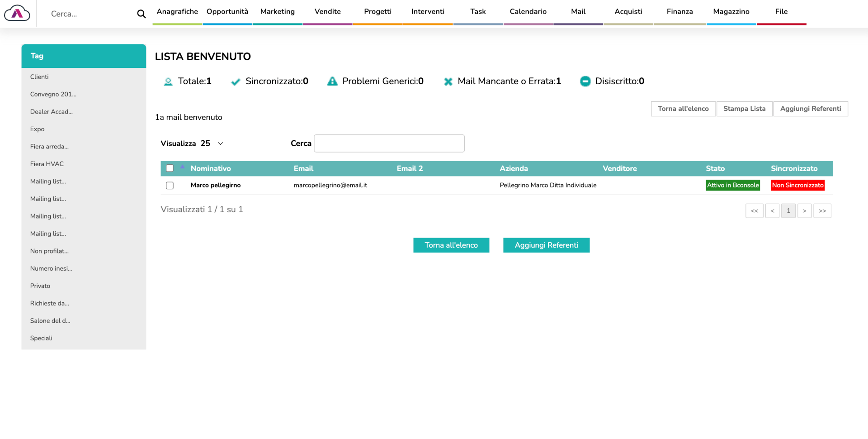Viewport: 868px width, 439px height.
Task: Click the Mail Mancante cross icon
Action: click(x=448, y=81)
